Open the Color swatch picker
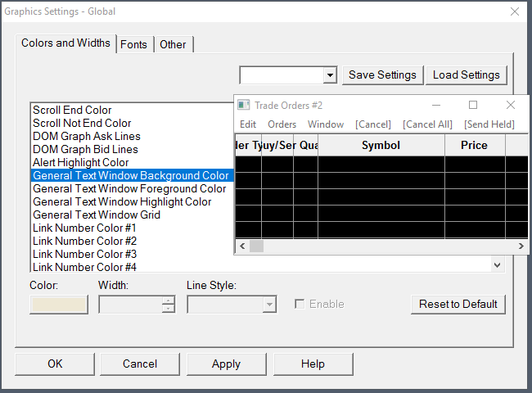This screenshot has width=532, height=393. (x=59, y=304)
